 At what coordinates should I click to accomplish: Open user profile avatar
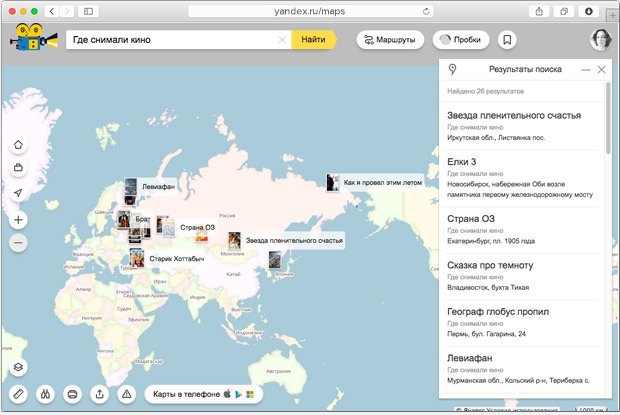[601, 40]
